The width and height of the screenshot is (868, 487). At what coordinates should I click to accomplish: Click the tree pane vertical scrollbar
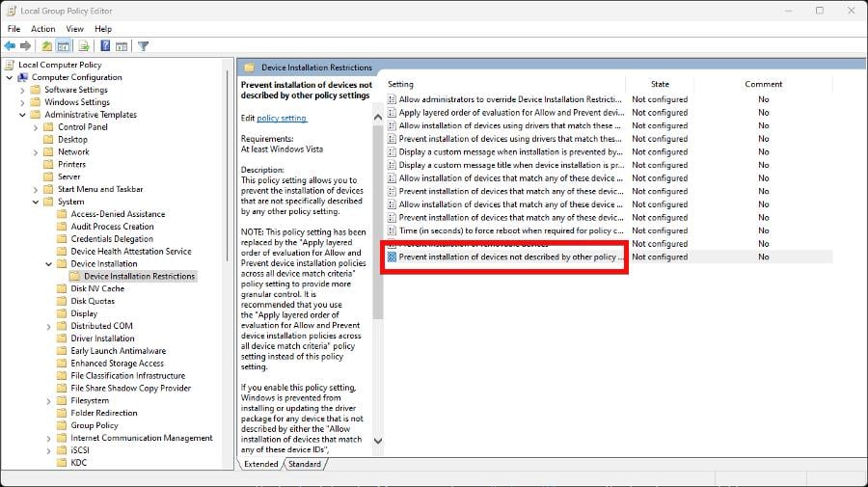coord(228,166)
